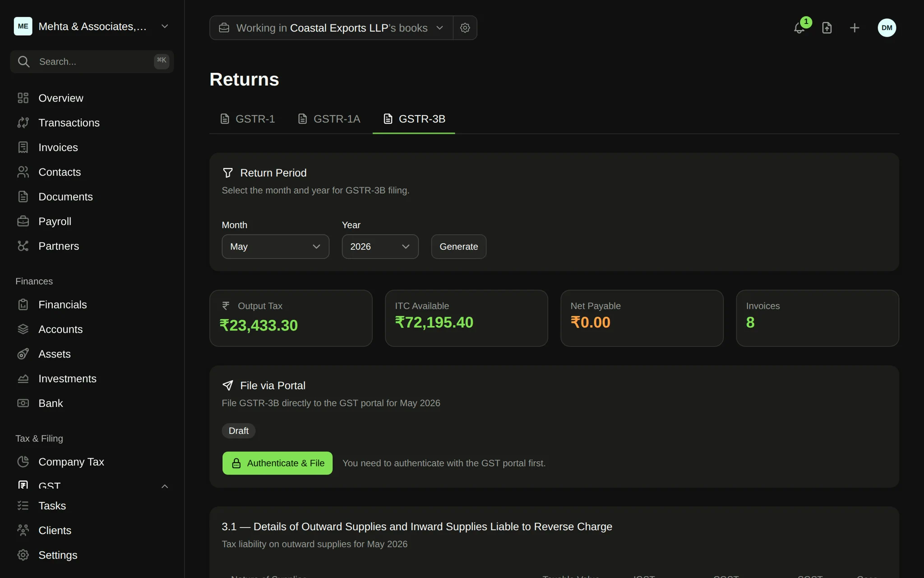
Task: Click the plus icon to add new
Action: 855,28
